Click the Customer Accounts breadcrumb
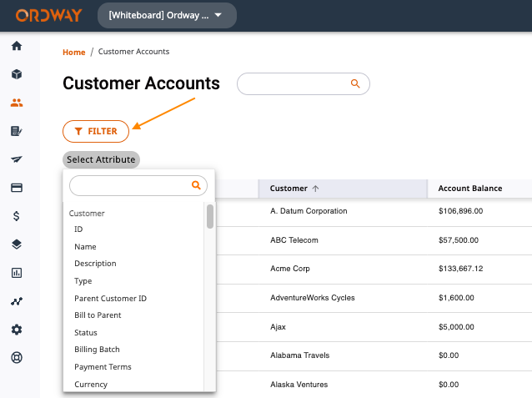532x398 pixels. tap(133, 52)
